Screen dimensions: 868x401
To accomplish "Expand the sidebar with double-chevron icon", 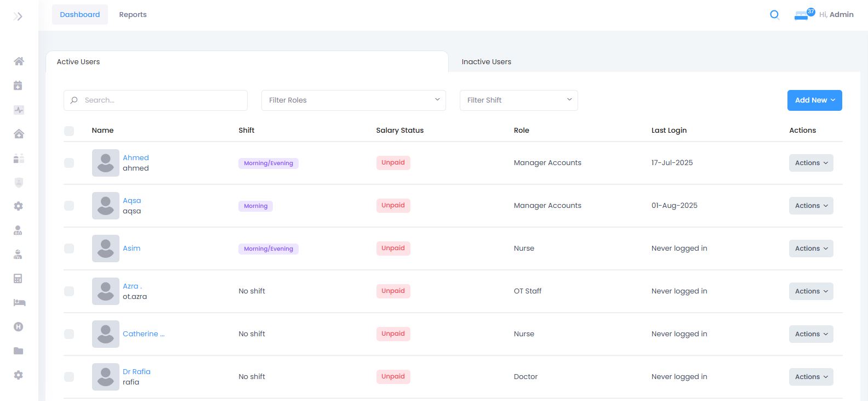I will tap(18, 16).
